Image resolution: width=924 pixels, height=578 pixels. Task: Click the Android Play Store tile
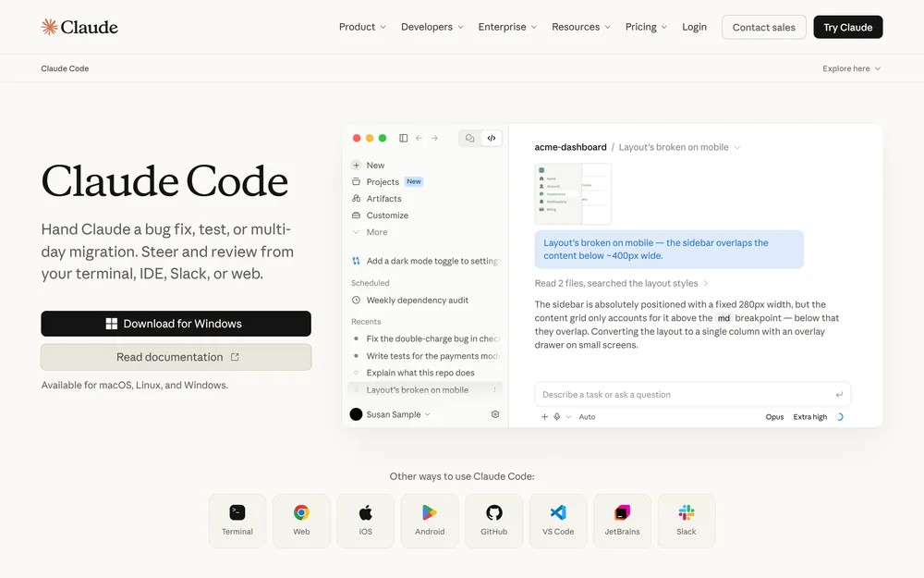pyautogui.click(x=430, y=521)
